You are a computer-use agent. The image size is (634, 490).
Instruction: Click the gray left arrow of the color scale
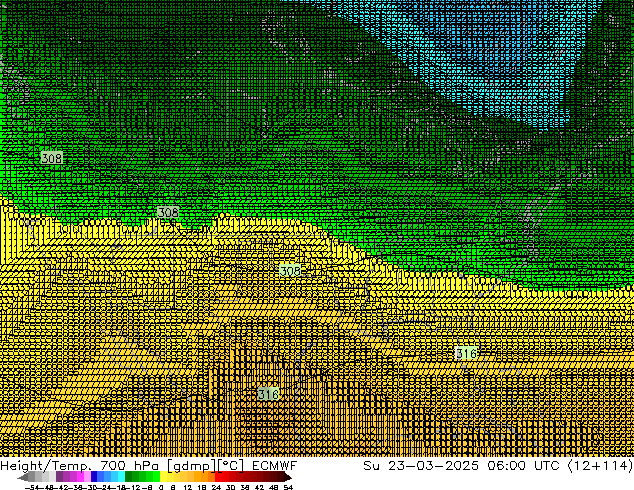[23, 477]
